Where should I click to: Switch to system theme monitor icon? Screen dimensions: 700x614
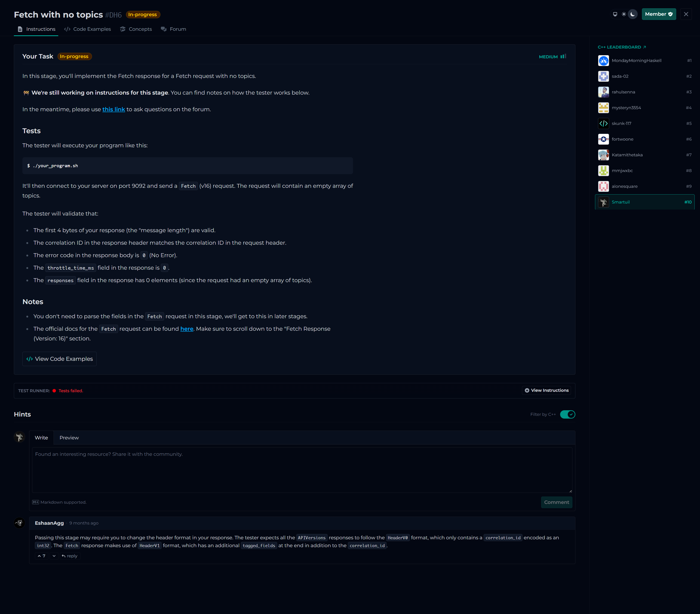(615, 14)
